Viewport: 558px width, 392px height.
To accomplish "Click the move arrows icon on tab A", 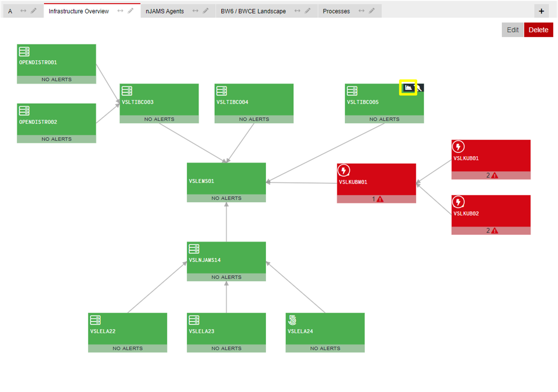I will pyautogui.click(x=23, y=11).
